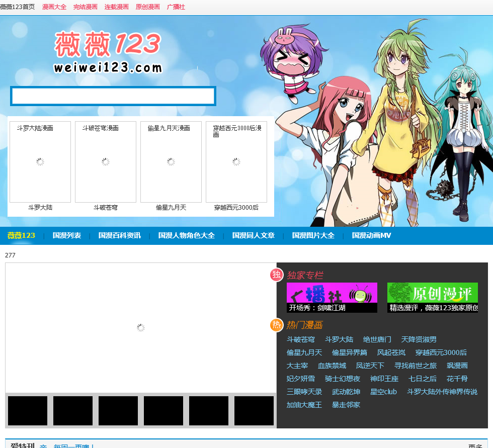Select 国漫图片大全 tab
This screenshot has height=448, width=493.
[313, 235]
